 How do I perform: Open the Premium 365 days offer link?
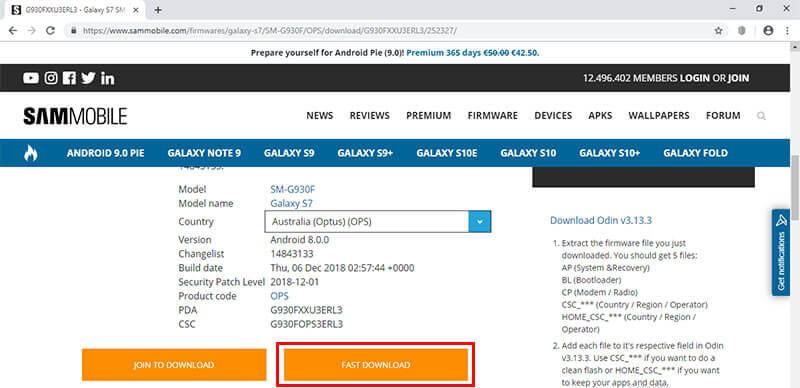(x=472, y=53)
